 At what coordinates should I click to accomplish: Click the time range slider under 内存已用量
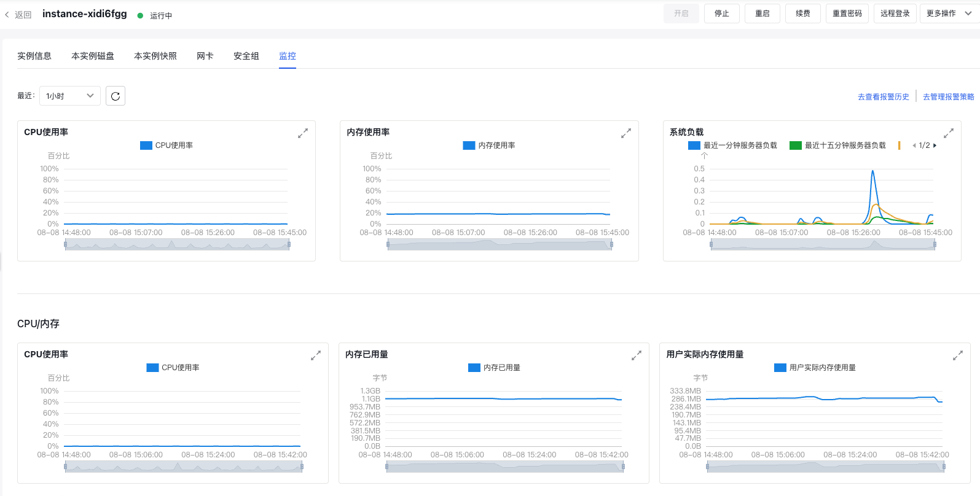point(504,467)
